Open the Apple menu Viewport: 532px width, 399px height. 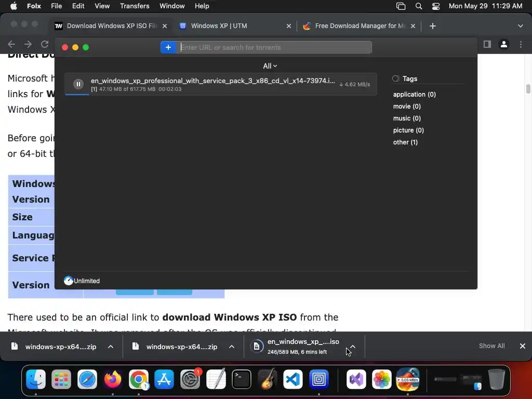click(x=14, y=6)
